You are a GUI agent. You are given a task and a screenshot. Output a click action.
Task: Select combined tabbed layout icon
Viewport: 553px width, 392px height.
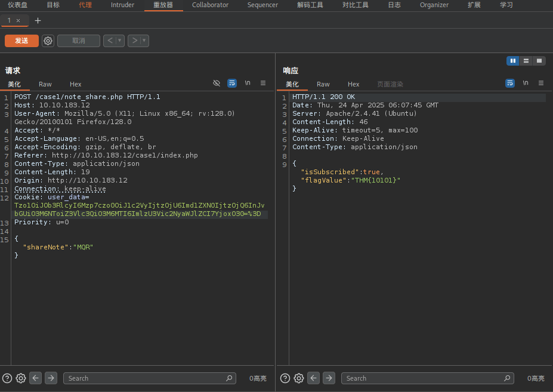coord(539,61)
